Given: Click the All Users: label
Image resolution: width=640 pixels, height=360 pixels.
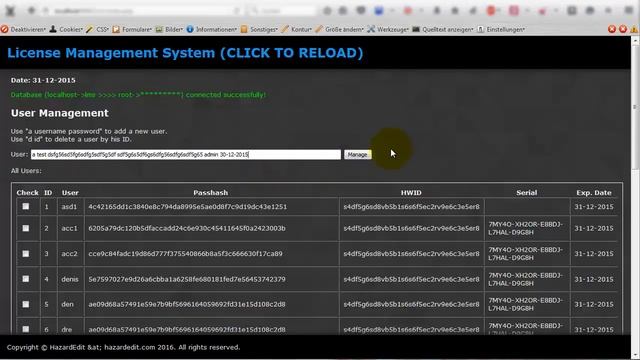Looking at the screenshot, I should (26, 171).
